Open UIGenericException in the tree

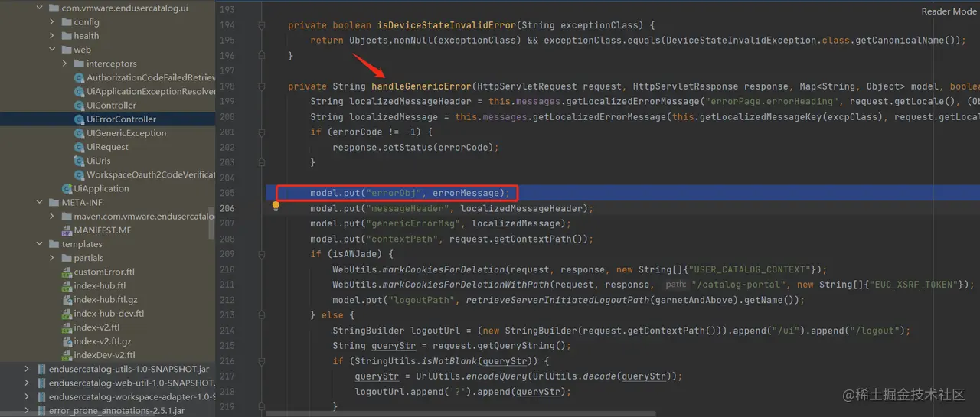point(126,133)
